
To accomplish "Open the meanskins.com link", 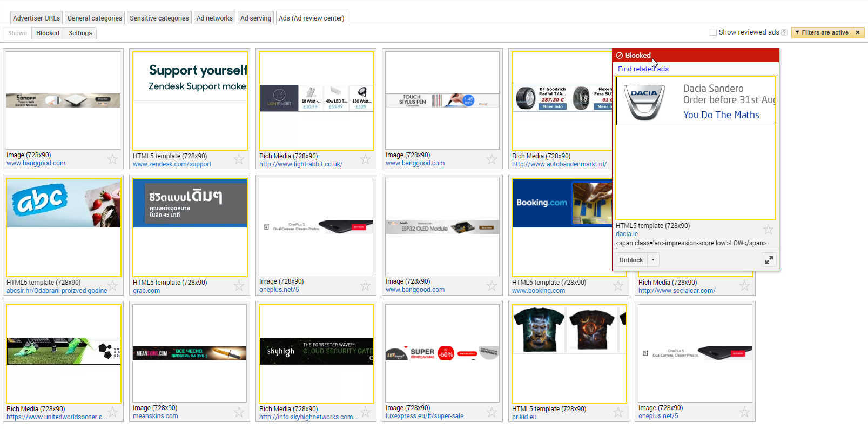I will tap(156, 416).
